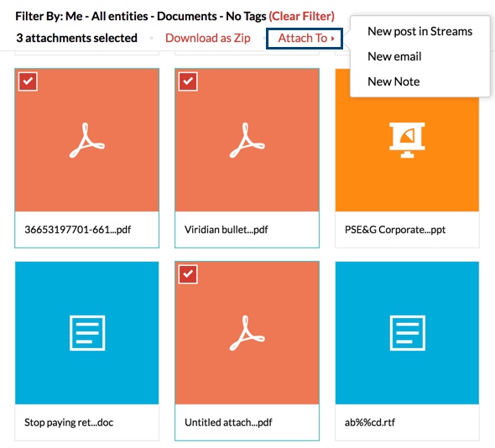Viewport: 495px width, 448px height.
Task: Clear the applied filter
Action: (x=301, y=16)
